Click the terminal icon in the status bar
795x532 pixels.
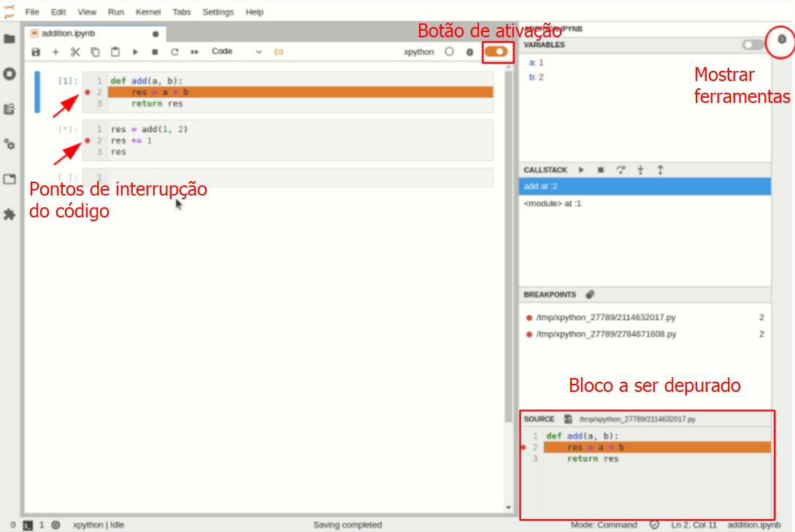click(28, 525)
